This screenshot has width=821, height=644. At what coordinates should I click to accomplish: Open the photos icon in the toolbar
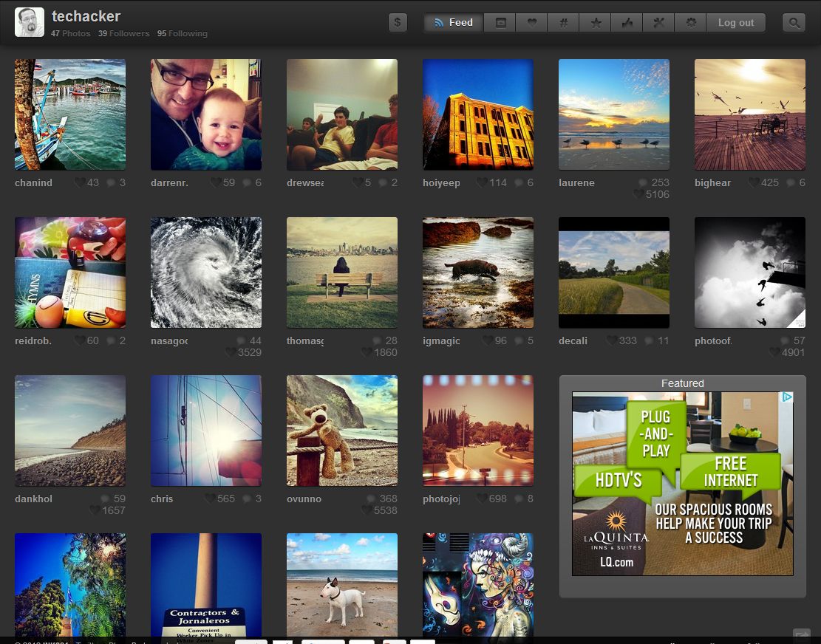[x=500, y=23]
